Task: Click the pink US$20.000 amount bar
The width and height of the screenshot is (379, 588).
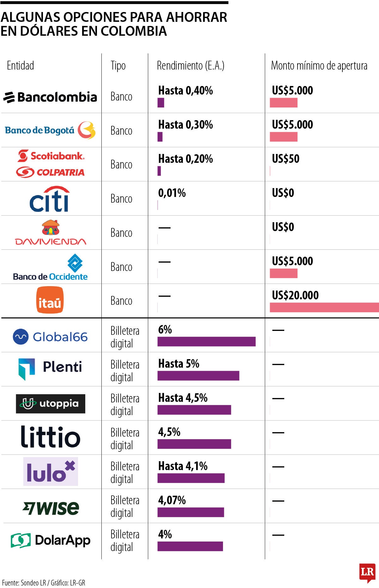Action: point(324,308)
